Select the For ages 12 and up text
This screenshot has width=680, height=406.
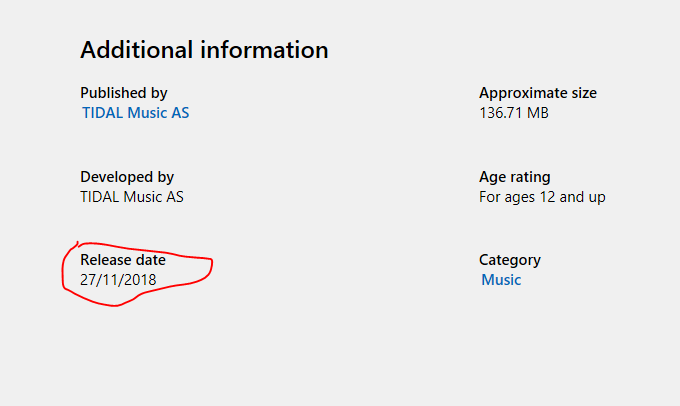coord(542,197)
